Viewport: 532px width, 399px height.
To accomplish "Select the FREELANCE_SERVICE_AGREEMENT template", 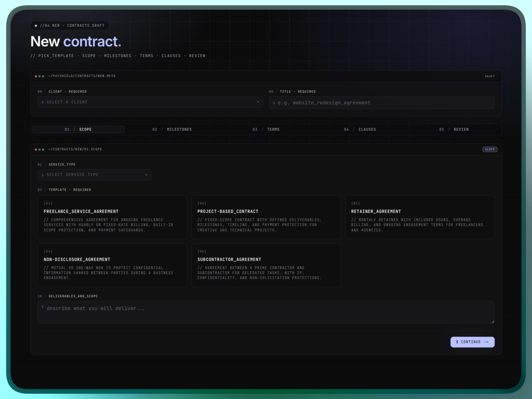I will (112, 217).
